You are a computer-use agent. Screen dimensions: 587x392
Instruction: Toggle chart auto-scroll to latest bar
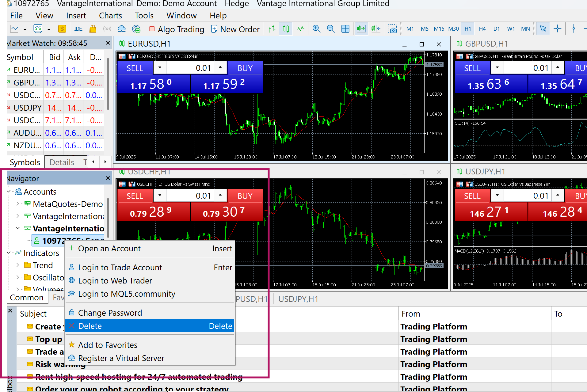coord(361,29)
